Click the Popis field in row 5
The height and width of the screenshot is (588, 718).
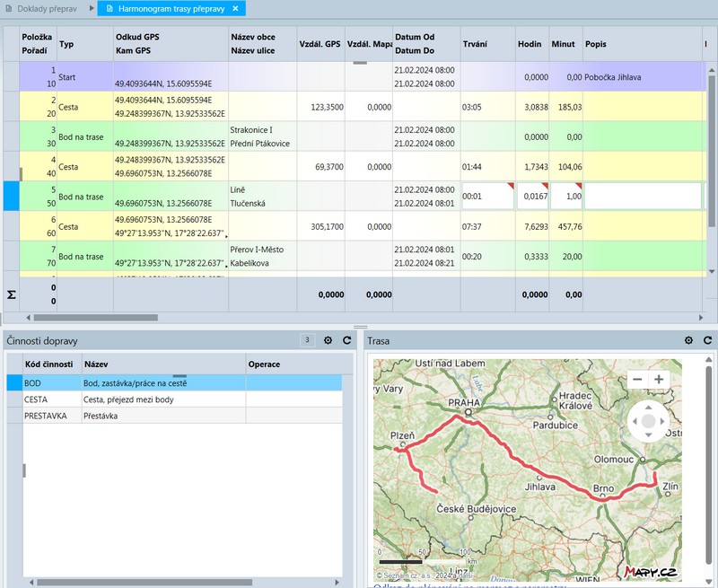pos(641,196)
